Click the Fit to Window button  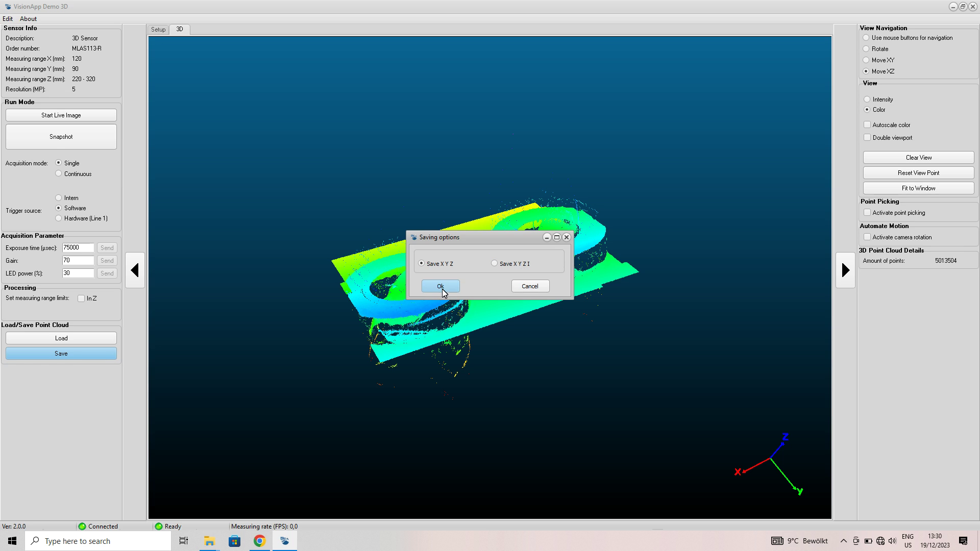click(x=918, y=188)
